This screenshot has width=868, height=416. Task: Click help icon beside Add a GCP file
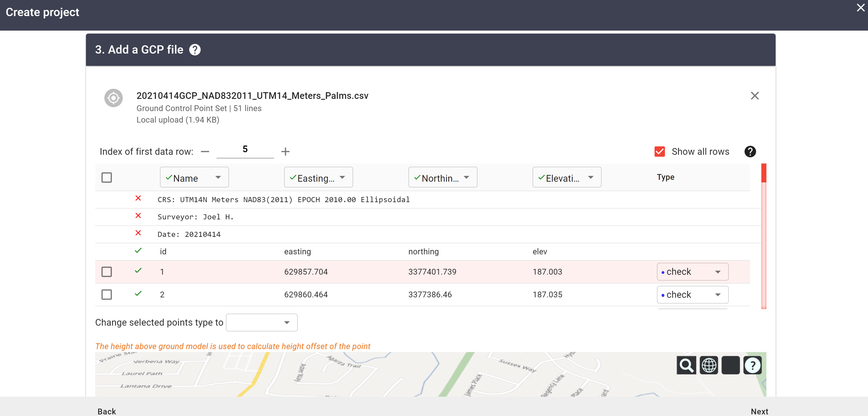(x=195, y=50)
